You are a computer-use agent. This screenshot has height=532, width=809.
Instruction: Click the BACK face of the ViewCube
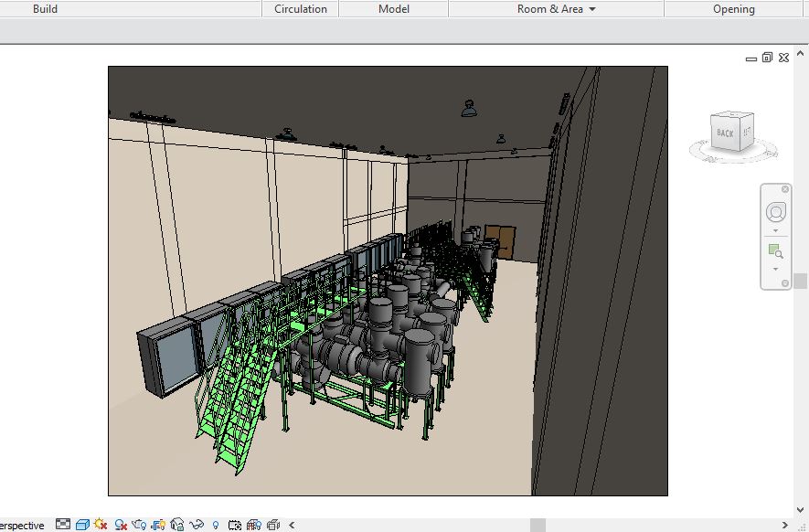click(725, 133)
